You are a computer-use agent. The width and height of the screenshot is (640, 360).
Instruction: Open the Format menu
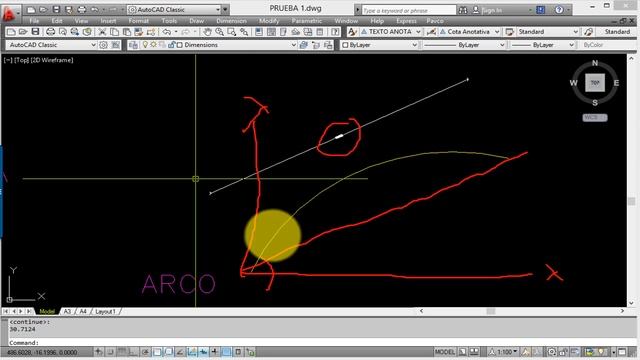pyautogui.click(x=139, y=21)
